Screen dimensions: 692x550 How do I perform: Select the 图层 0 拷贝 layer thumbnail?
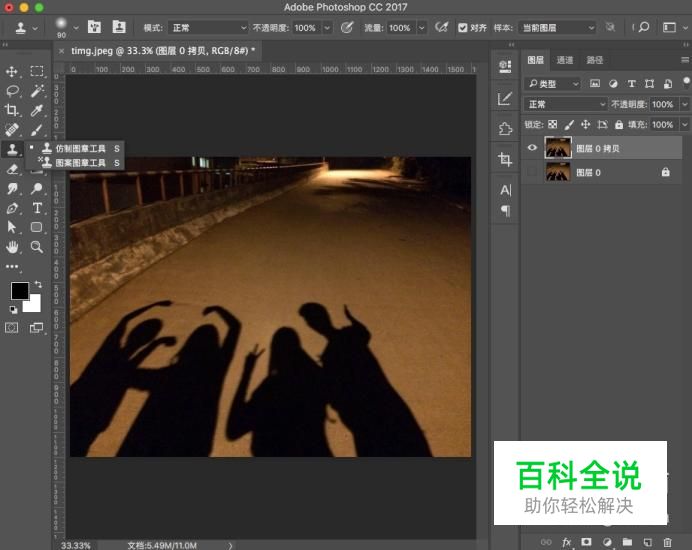[x=558, y=147]
